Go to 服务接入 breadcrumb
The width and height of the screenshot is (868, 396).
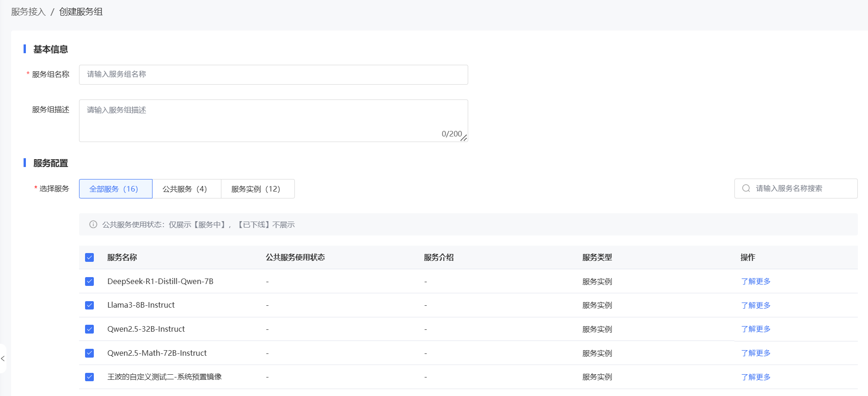pos(28,12)
